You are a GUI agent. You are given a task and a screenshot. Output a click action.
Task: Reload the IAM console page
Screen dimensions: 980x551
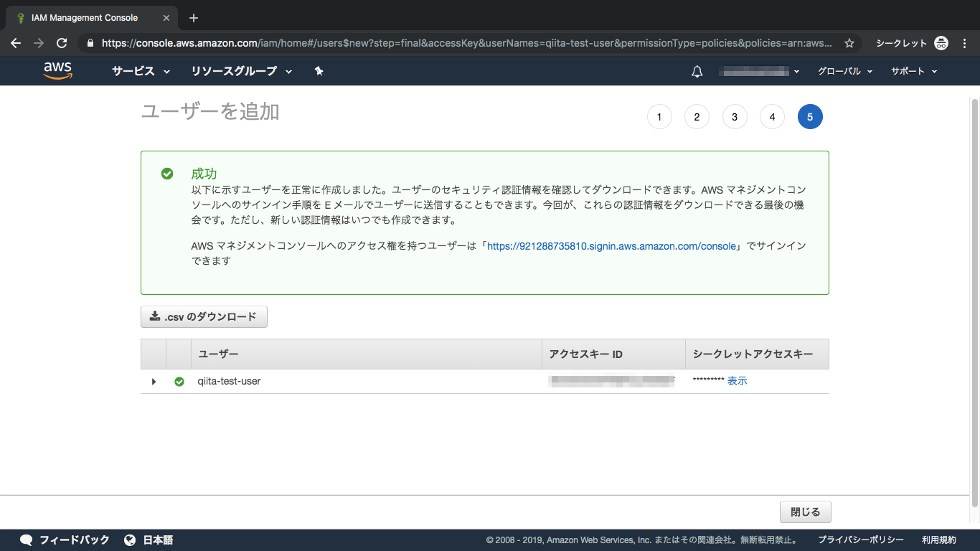62,43
